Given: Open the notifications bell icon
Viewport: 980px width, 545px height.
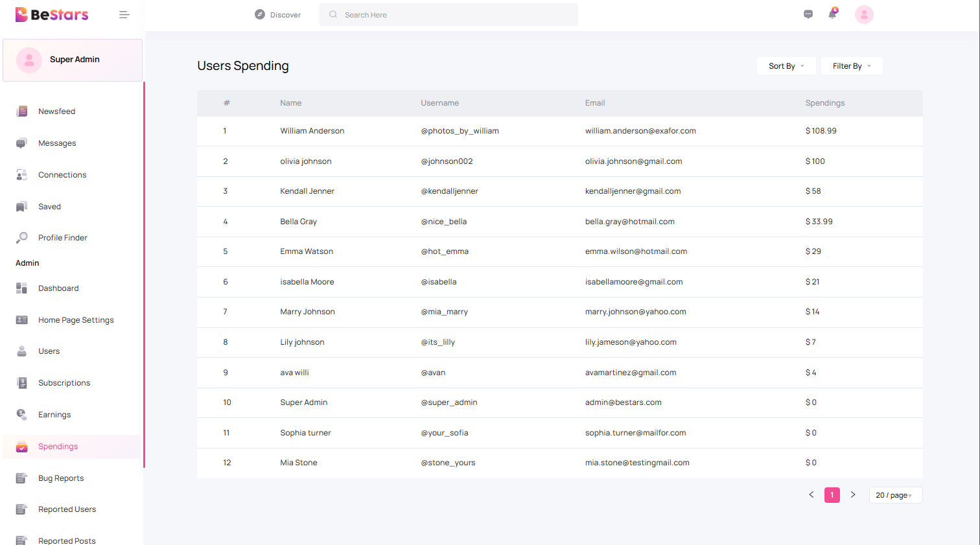Looking at the screenshot, I should click(832, 14).
